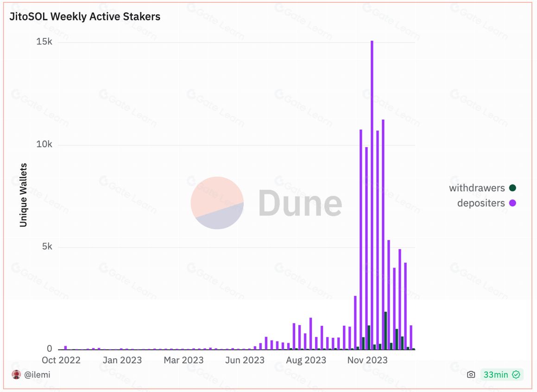Click the tallest dark green withdrawers bar

pos(385,330)
